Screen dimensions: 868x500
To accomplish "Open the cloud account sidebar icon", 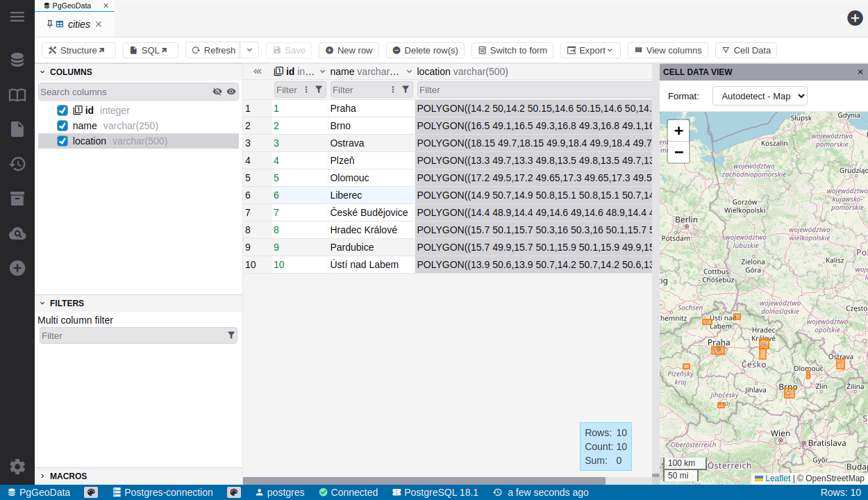I will (x=17, y=233).
